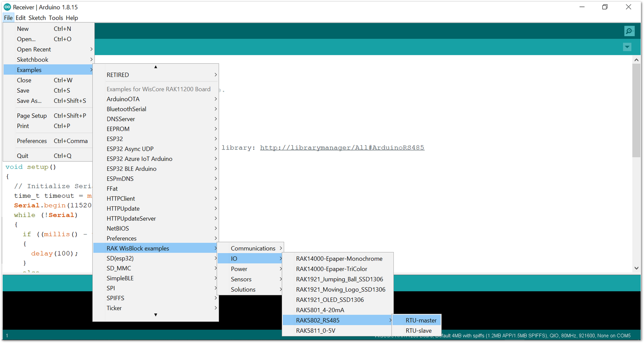The image size is (644, 343).
Task: Open ESP32 Azure IoT Arduino examples
Action: [x=156, y=159]
